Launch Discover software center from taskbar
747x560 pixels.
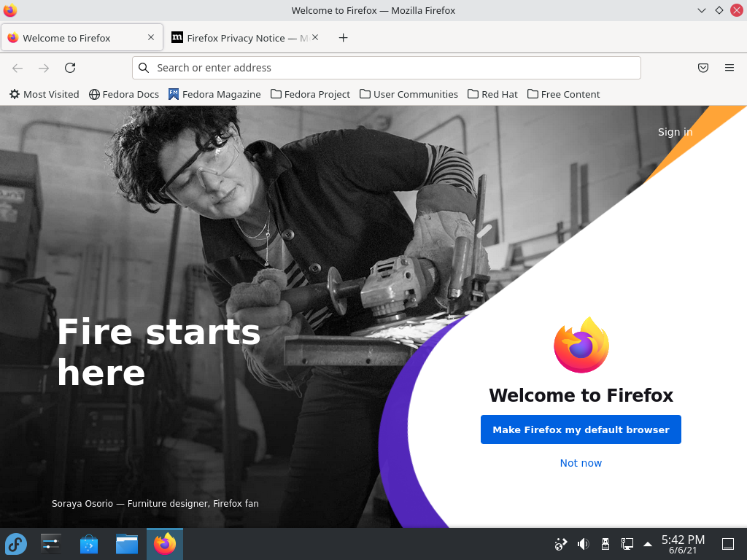88,544
